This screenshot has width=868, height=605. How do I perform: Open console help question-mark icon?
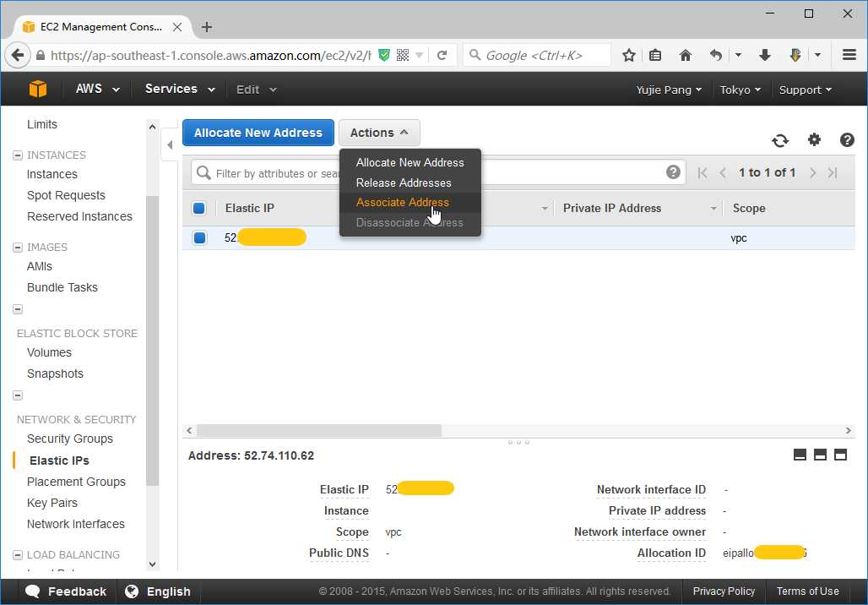point(847,140)
